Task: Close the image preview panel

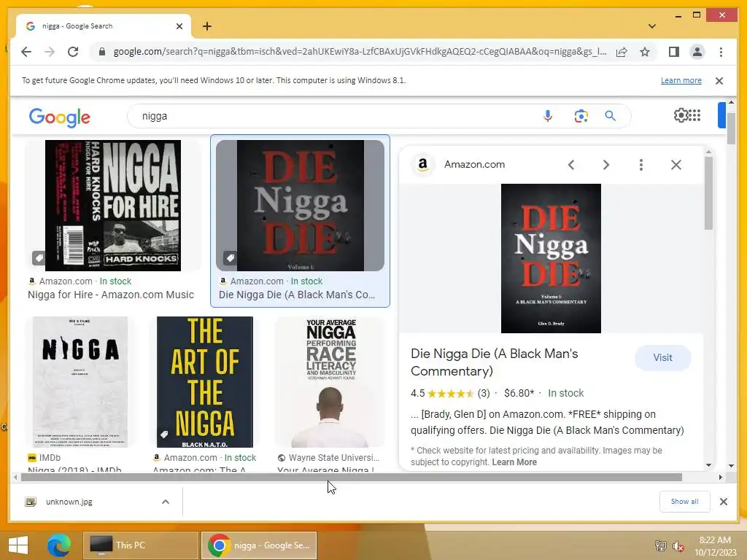Action: (676, 165)
